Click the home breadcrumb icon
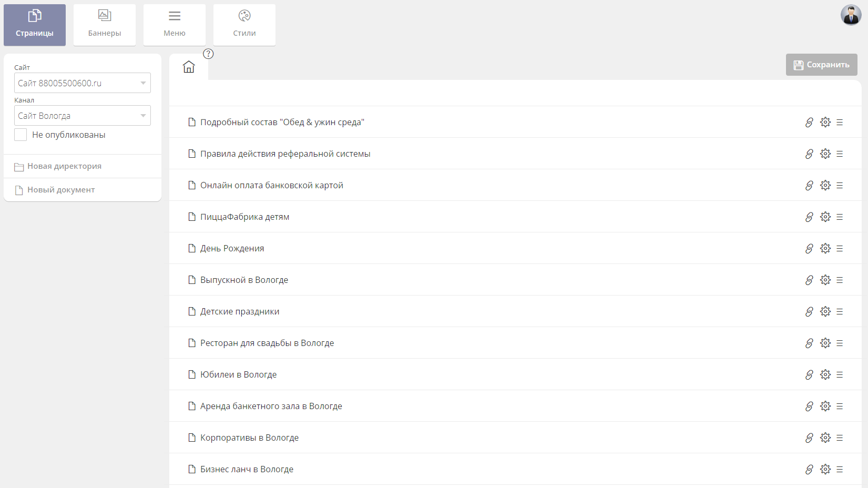The width and height of the screenshot is (868, 488). pos(189,67)
